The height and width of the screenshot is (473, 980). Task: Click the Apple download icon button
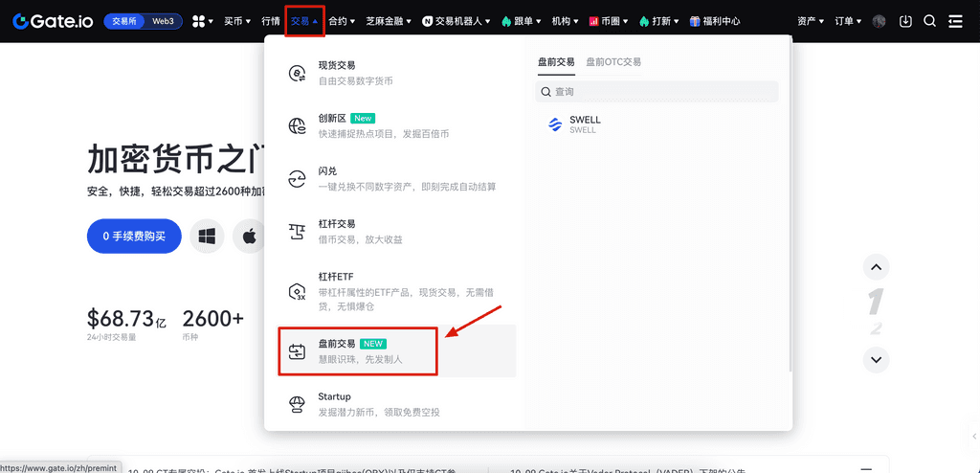tap(250, 236)
